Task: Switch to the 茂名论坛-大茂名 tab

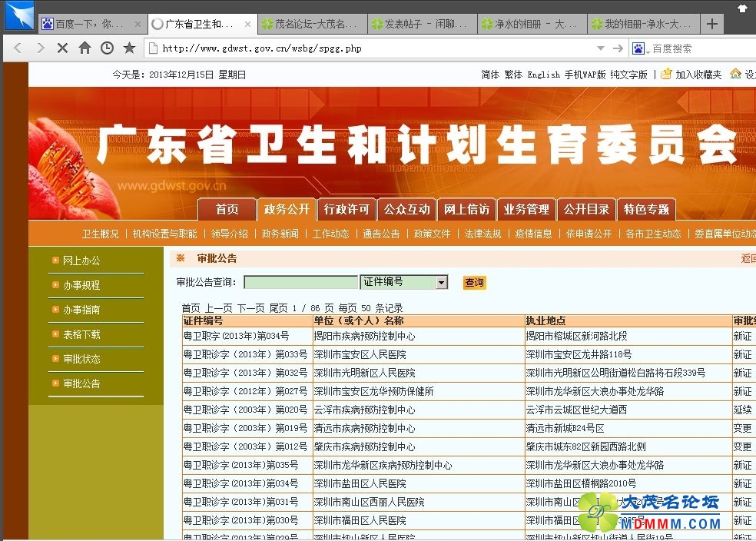Action: point(313,24)
